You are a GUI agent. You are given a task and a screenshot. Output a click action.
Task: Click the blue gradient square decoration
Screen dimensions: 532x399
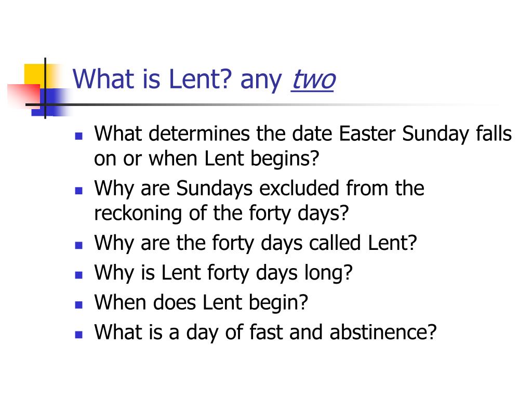click(51, 102)
